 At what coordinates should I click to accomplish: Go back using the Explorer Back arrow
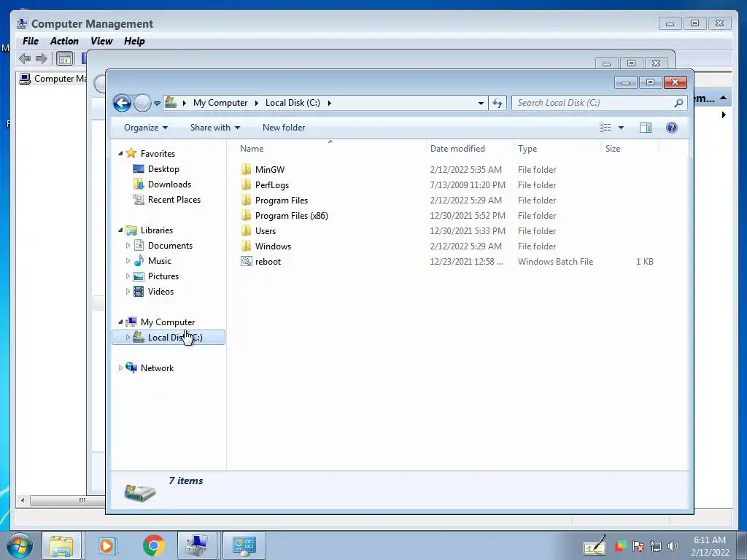[122, 103]
